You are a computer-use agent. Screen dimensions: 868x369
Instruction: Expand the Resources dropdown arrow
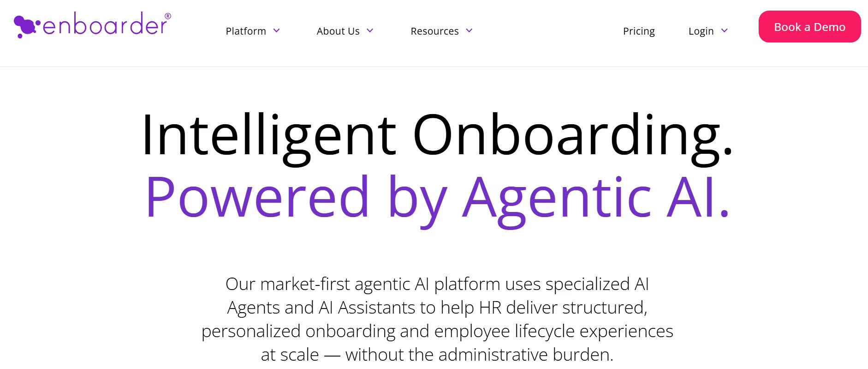469,30
